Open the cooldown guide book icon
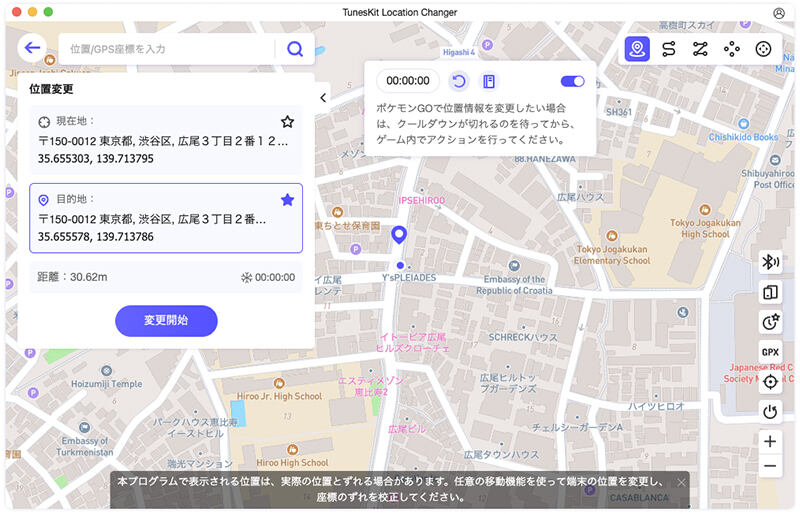 [489, 81]
